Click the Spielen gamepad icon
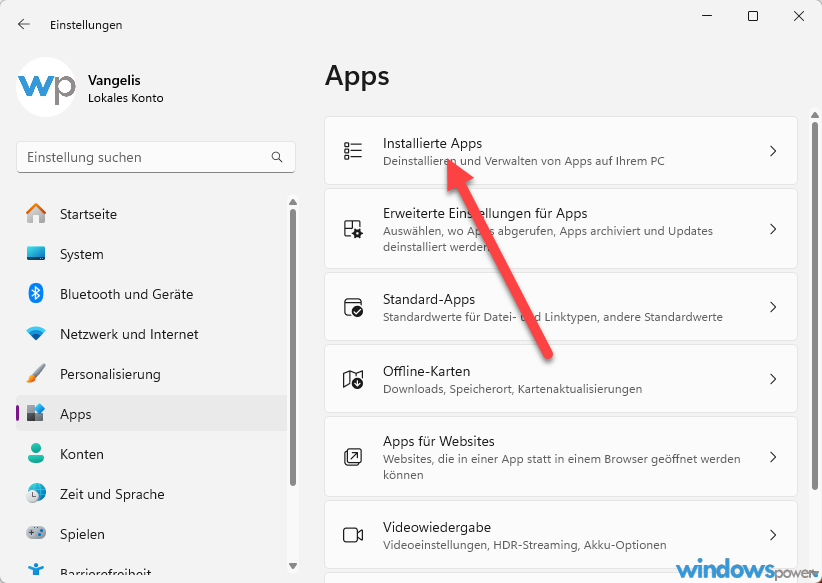The image size is (822, 583). [36, 533]
